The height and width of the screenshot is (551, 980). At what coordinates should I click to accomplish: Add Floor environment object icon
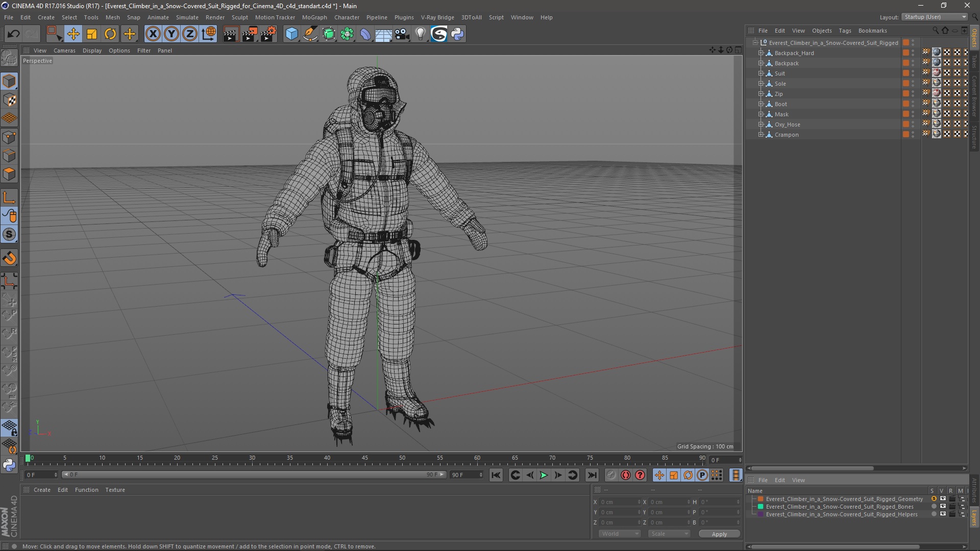(x=383, y=34)
